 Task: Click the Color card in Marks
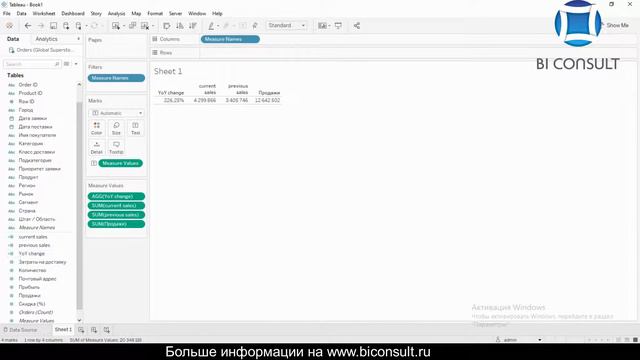click(97, 128)
